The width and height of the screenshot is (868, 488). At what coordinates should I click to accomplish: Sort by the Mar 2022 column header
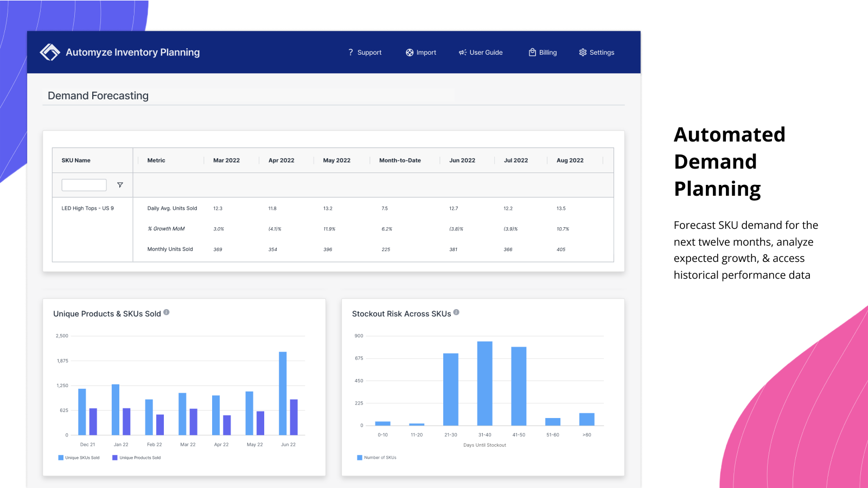coord(226,160)
